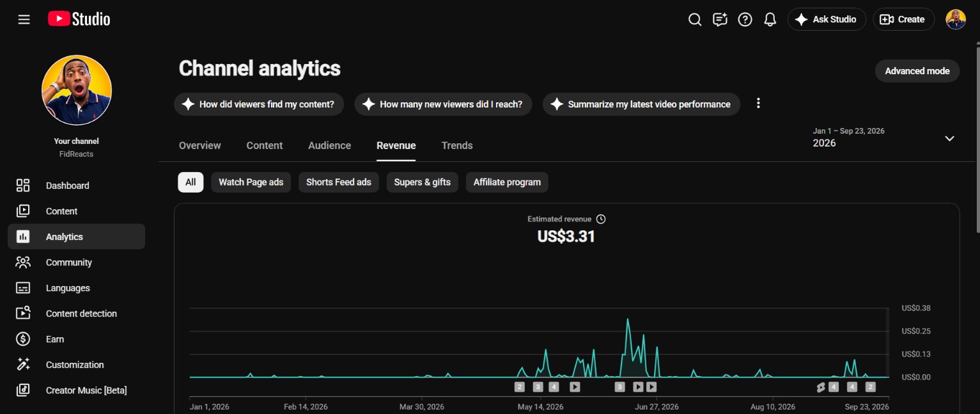Ask 'How many new viewers did I reach?'

coord(443,104)
